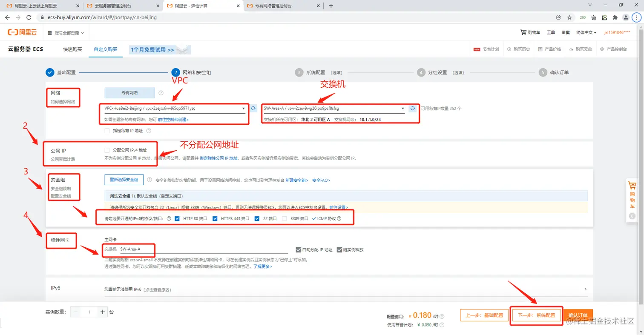The height and width of the screenshot is (335, 644).
Task: Open the Chrome profile avatar icon
Action: point(626,17)
